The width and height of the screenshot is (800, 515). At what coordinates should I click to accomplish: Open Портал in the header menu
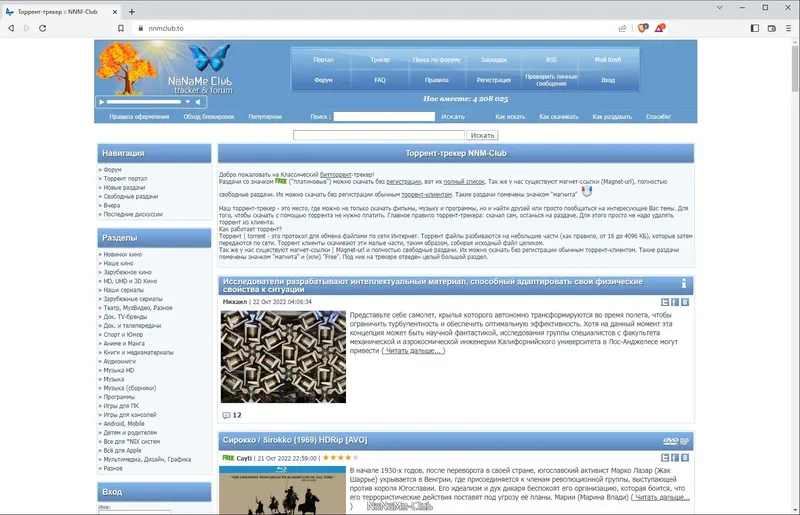point(323,60)
